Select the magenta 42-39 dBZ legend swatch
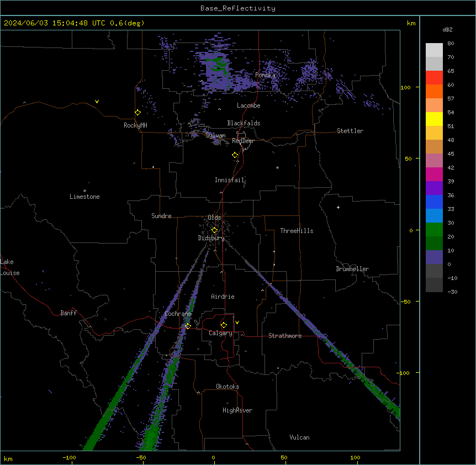This screenshot has width=476, height=465. (x=434, y=175)
